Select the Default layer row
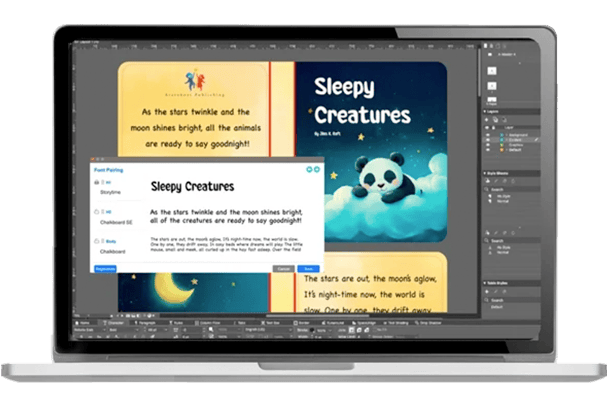Screen dimensions: 608x405 coord(512,150)
